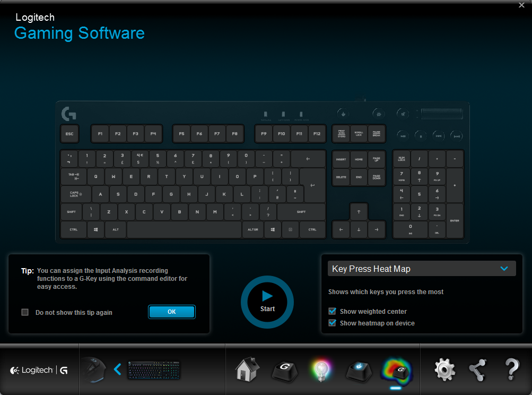Image resolution: width=532 pixels, height=395 pixels.
Task: Open the settings gear icon
Action: pyautogui.click(x=444, y=370)
